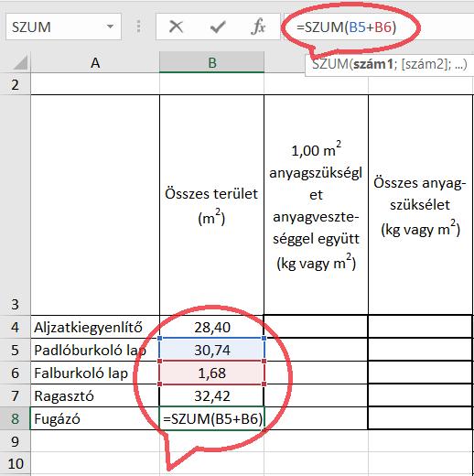The width and height of the screenshot is (474, 476).
Task: Select row 2 header
Action: click(x=16, y=84)
